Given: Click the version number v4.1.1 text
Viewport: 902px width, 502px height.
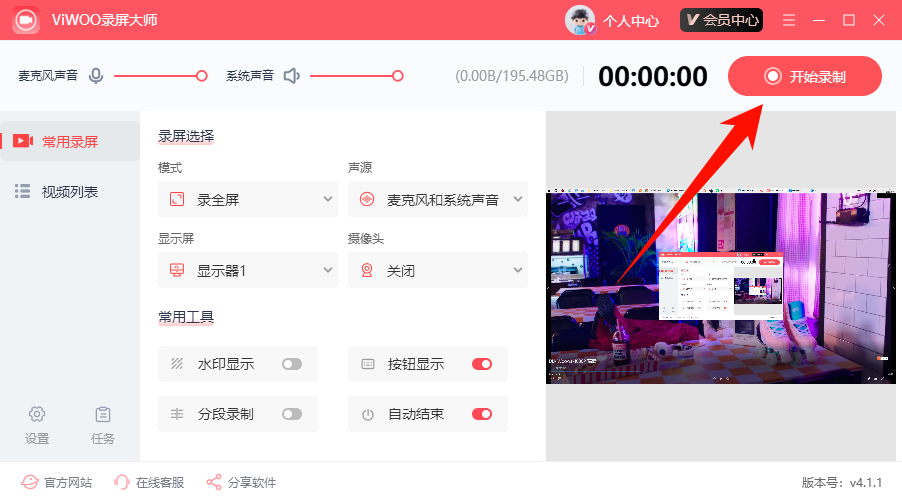Looking at the screenshot, I should [x=866, y=482].
